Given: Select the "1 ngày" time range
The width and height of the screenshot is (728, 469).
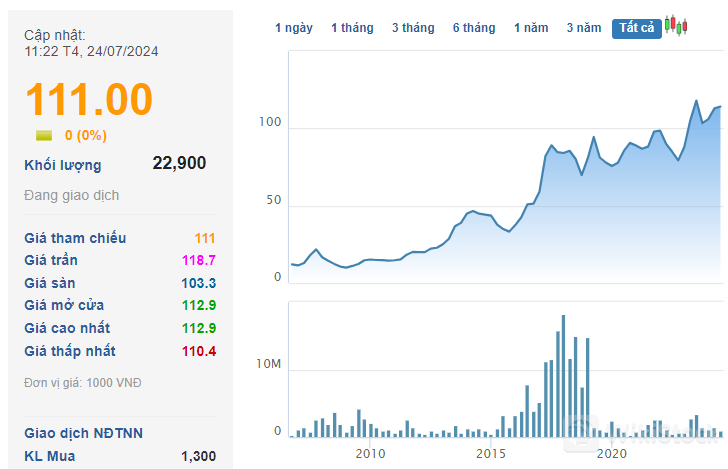Looking at the screenshot, I should click(294, 28).
